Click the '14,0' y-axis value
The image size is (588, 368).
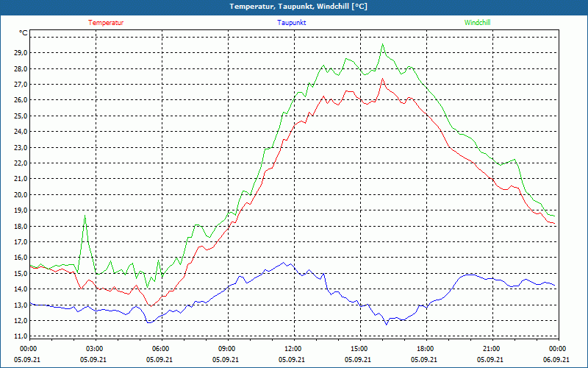point(21,289)
